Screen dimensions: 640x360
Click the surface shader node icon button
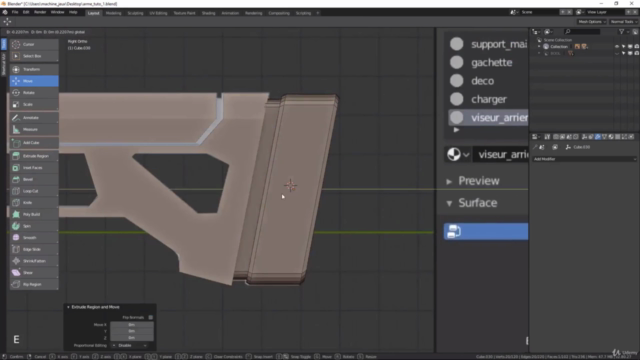454,231
